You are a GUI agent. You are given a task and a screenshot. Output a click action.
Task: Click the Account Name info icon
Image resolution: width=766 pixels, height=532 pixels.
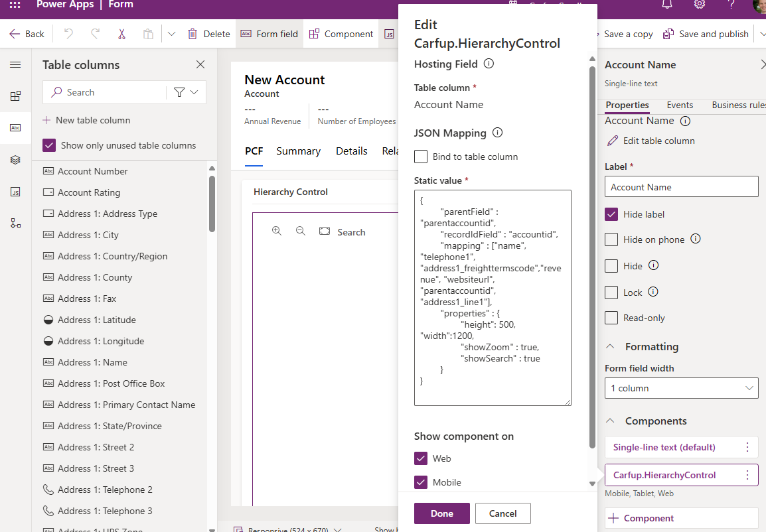tap(686, 121)
